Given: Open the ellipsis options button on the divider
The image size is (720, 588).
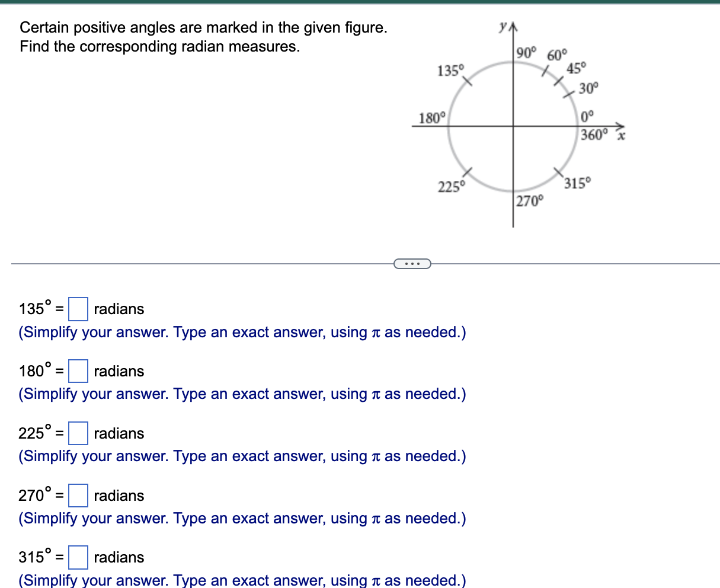Looking at the screenshot, I should [x=413, y=263].
